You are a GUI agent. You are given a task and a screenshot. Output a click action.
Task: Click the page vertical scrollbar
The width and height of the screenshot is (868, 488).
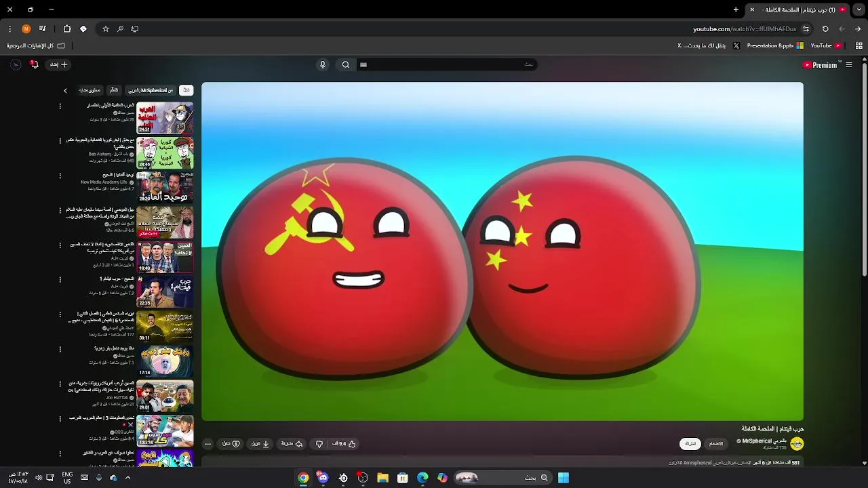coord(864,169)
